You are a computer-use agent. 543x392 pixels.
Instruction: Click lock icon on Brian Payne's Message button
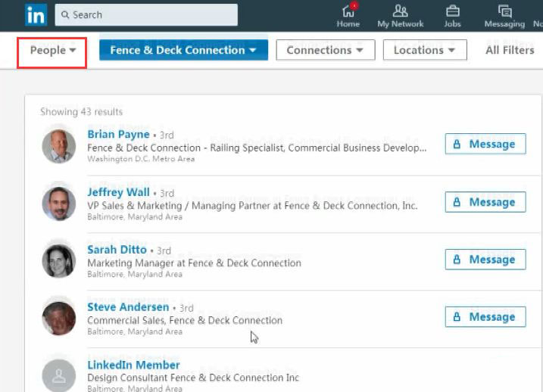click(x=457, y=144)
